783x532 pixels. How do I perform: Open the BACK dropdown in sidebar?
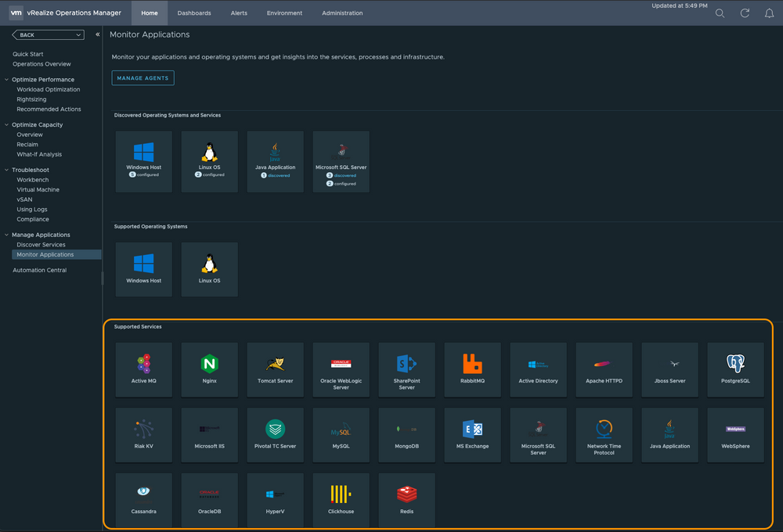point(48,35)
